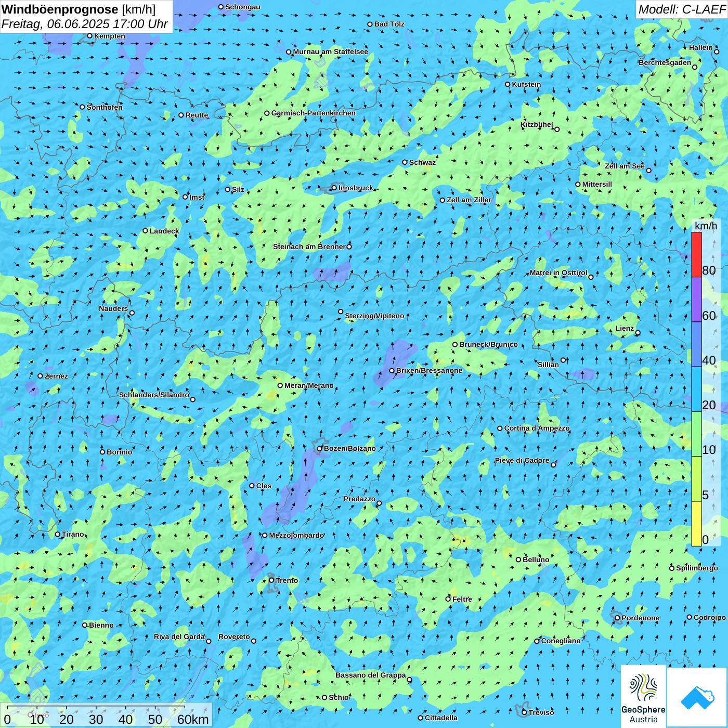728x728 pixels.
Task: Click the 'Lienz' label
Action: 625,328
